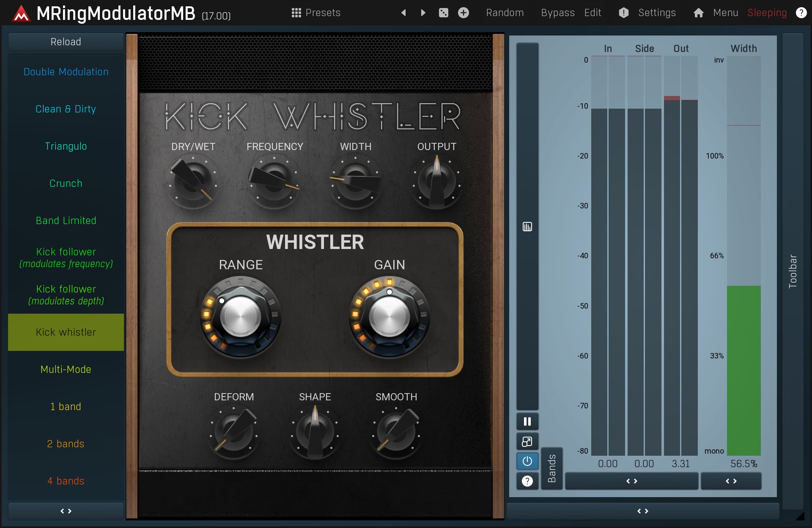Toggle the meters power button
Image resolution: width=812 pixels, height=528 pixels.
coord(527,461)
